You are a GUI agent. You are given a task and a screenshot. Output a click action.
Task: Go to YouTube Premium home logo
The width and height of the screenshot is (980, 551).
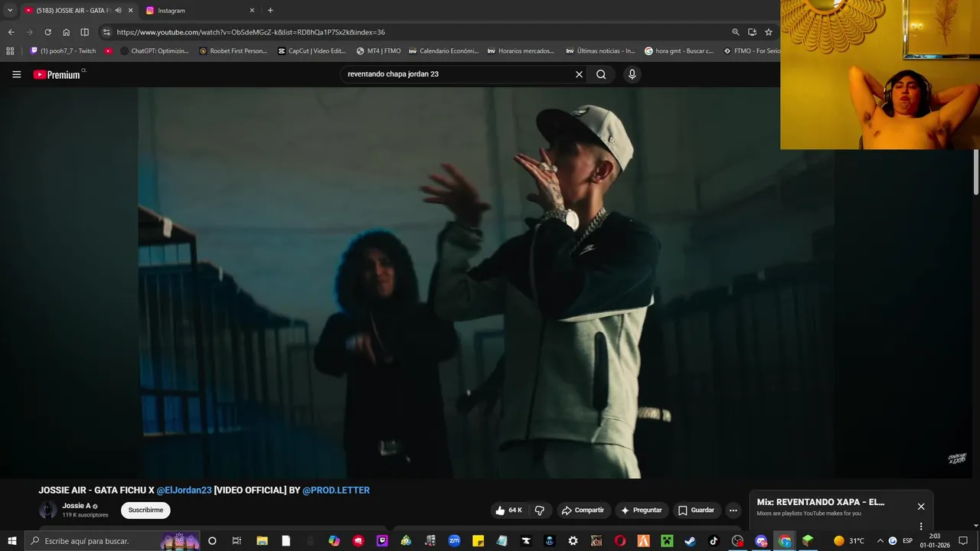[x=57, y=74]
